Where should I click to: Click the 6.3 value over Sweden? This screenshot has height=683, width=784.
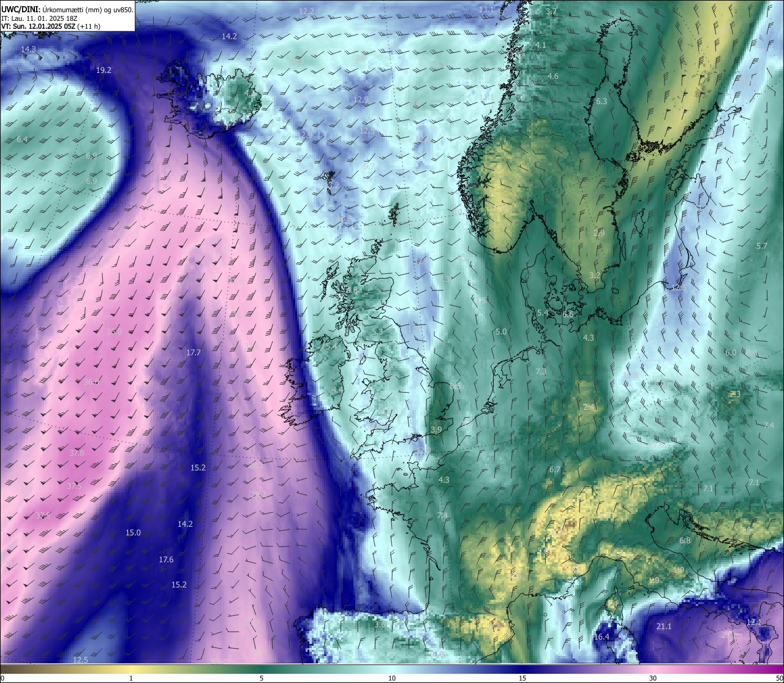pyautogui.click(x=601, y=101)
